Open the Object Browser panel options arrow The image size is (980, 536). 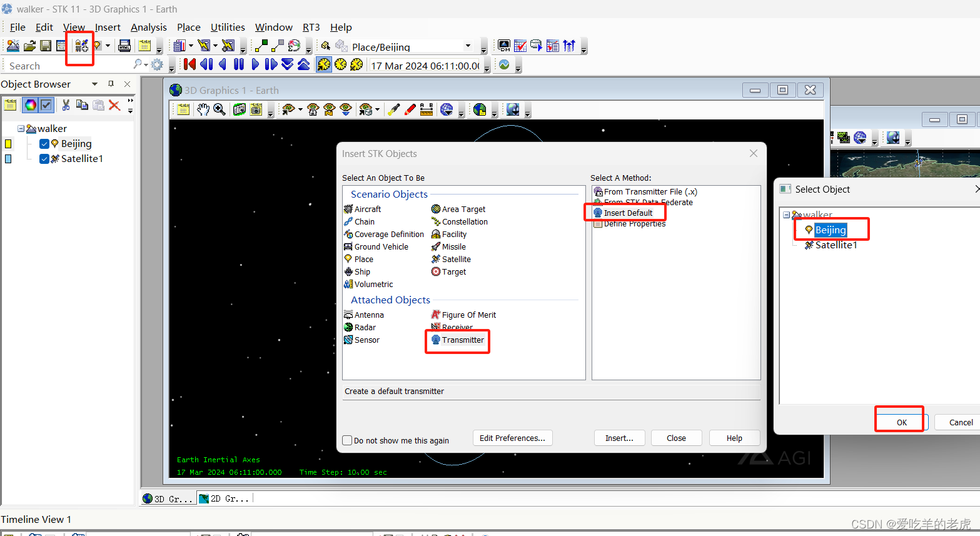(x=94, y=84)
